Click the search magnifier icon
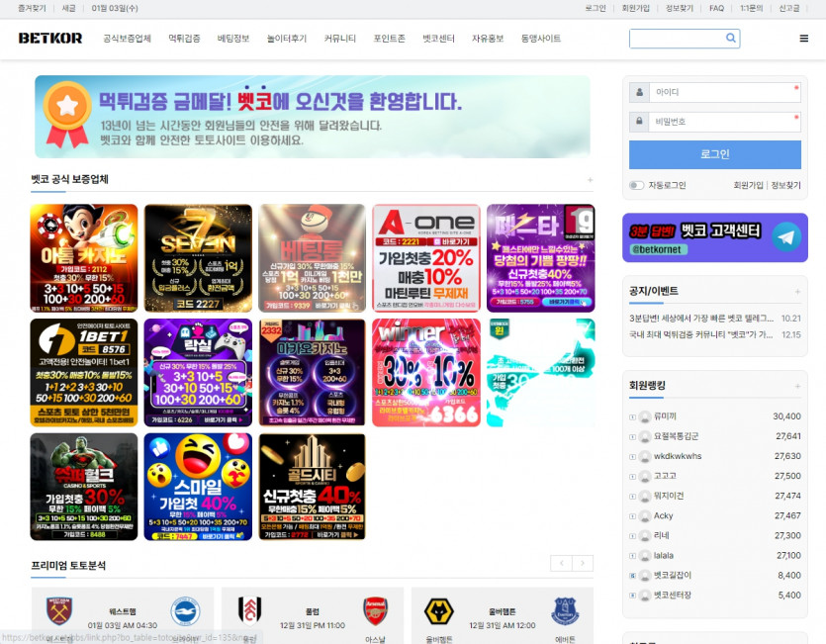Image resolution: width=826 pixels, height=644 pixels. pos(731,39)
